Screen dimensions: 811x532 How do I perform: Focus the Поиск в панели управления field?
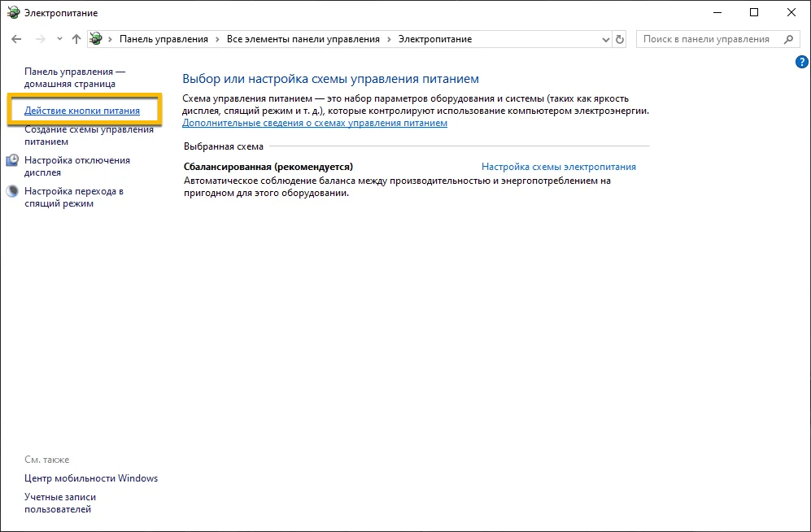coord(704,39)
